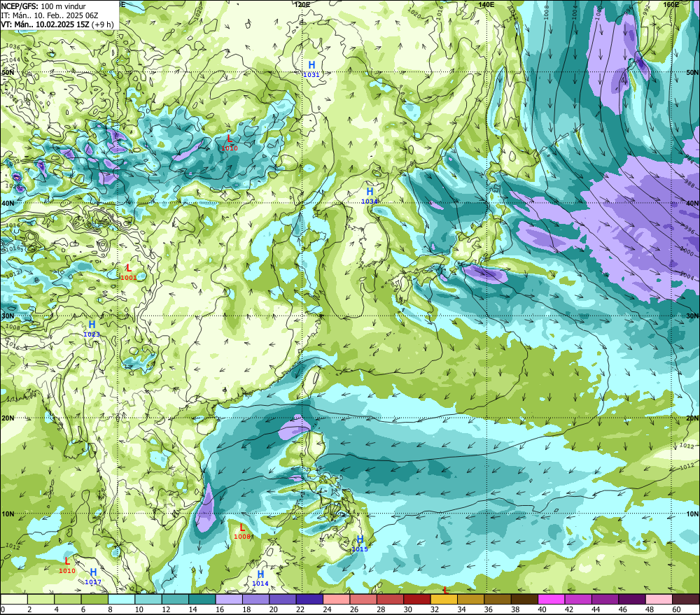Pick the cyan legend swatch between 8 and 10
Image resolution: width=700 pixels, height=615 pixels.
pos(121,599)
